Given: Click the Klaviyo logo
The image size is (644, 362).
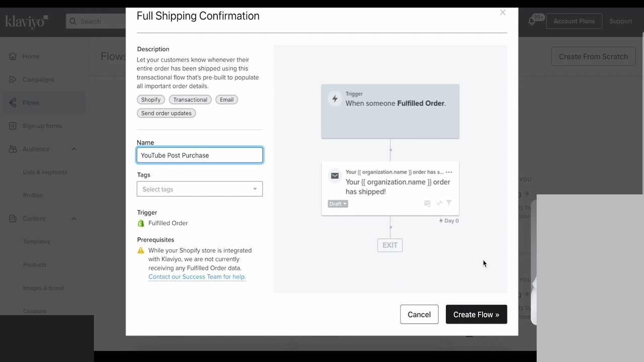Looking at the screenshot, I should (x=27, y=21).
